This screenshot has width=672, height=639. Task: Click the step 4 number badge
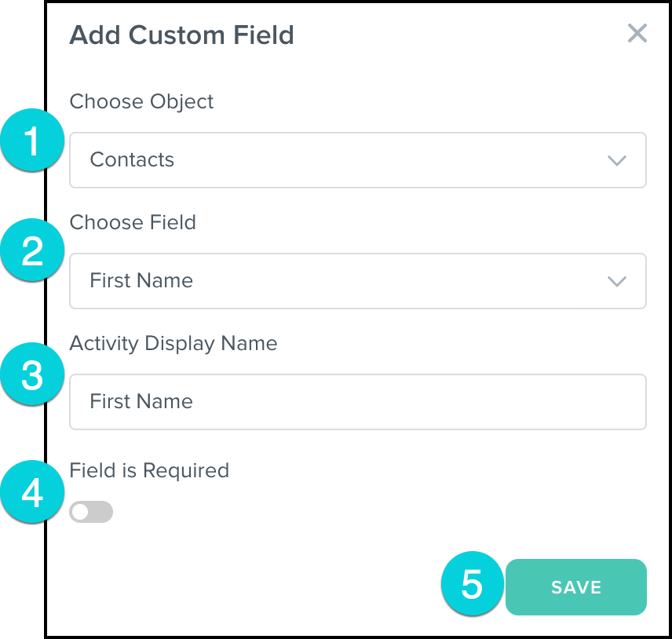click(32, 494)
